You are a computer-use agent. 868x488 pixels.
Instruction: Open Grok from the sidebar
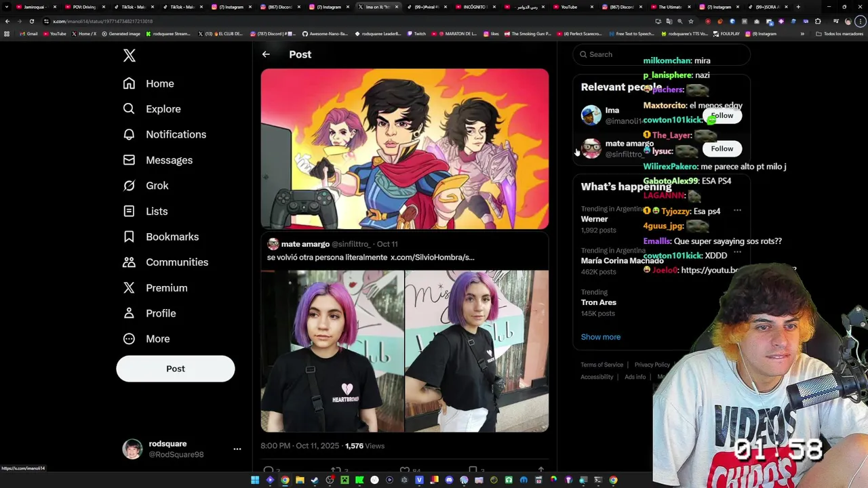point(146,186)
